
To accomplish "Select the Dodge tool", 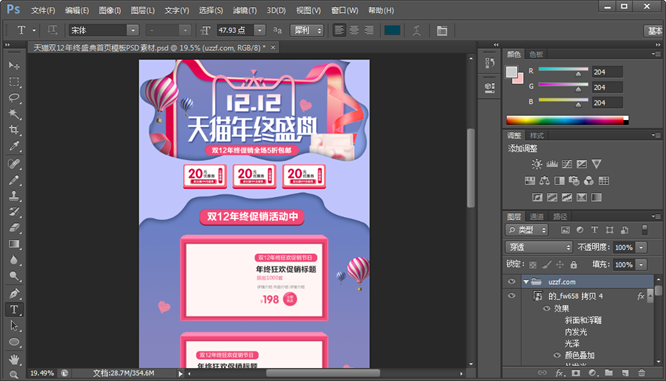I will (x=14, y=277).
